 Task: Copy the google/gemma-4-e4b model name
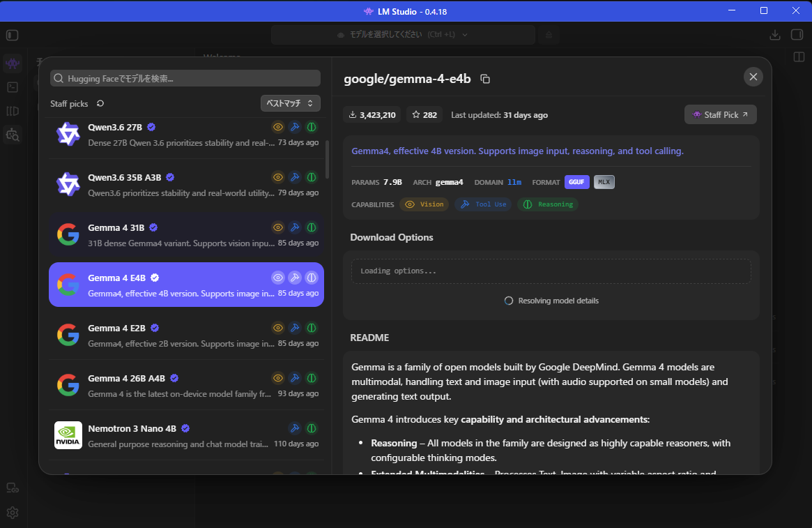(484, 79)
